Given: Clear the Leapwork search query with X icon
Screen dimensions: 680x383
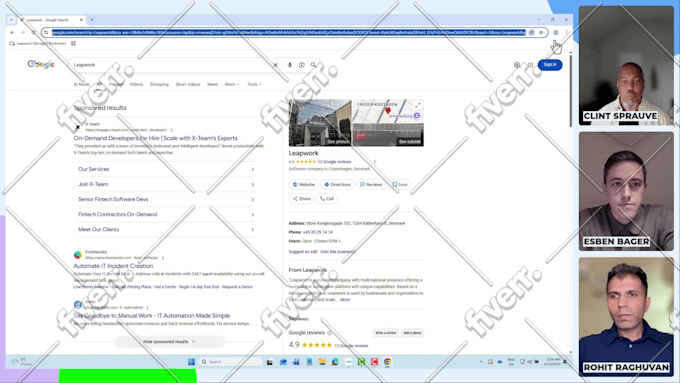Looking at the screenshot, I should (275, 65).
